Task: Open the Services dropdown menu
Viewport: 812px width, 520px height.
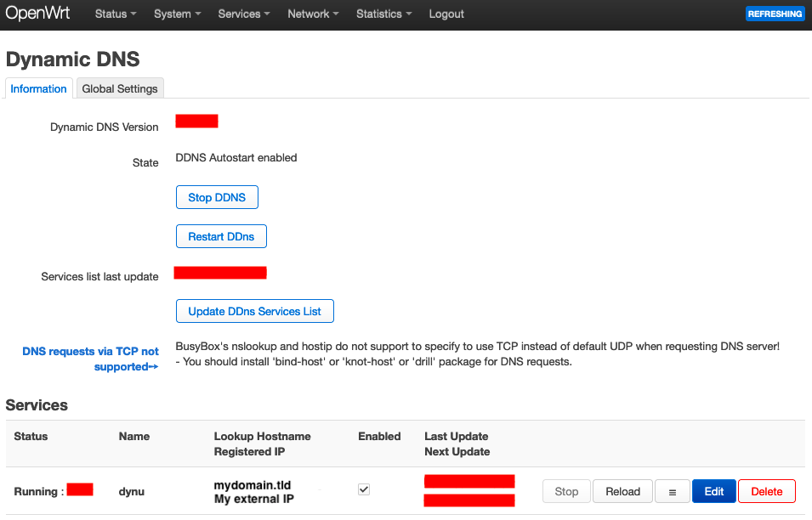Action: [244, 14]
